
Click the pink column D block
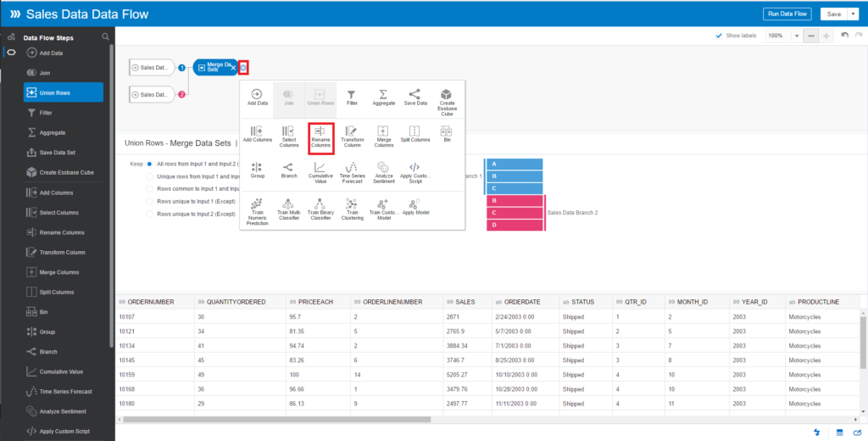click(x=515, y=225)
